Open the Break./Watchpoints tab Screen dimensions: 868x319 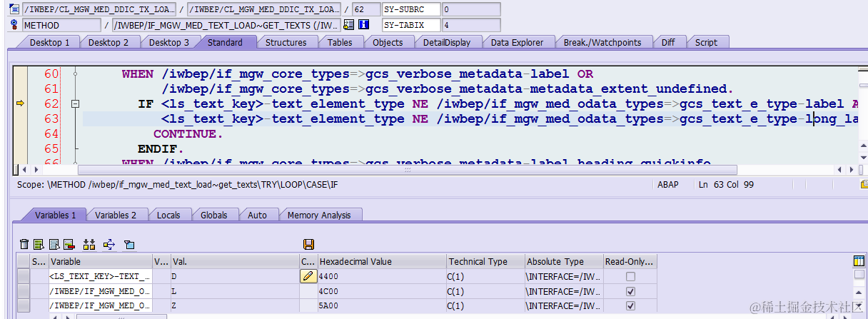(602, 42)
